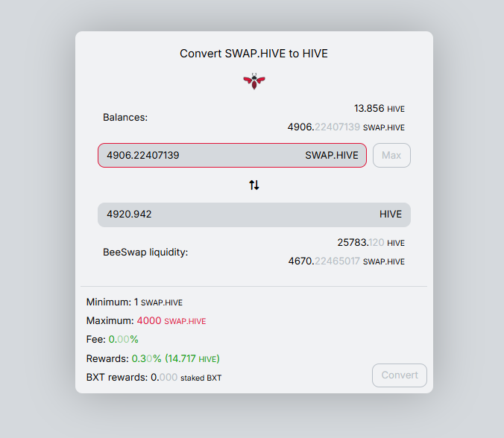
Task: Focus the SWAP.HIVE amount input field
Action: pyautogui.click(x=232, y=156)
